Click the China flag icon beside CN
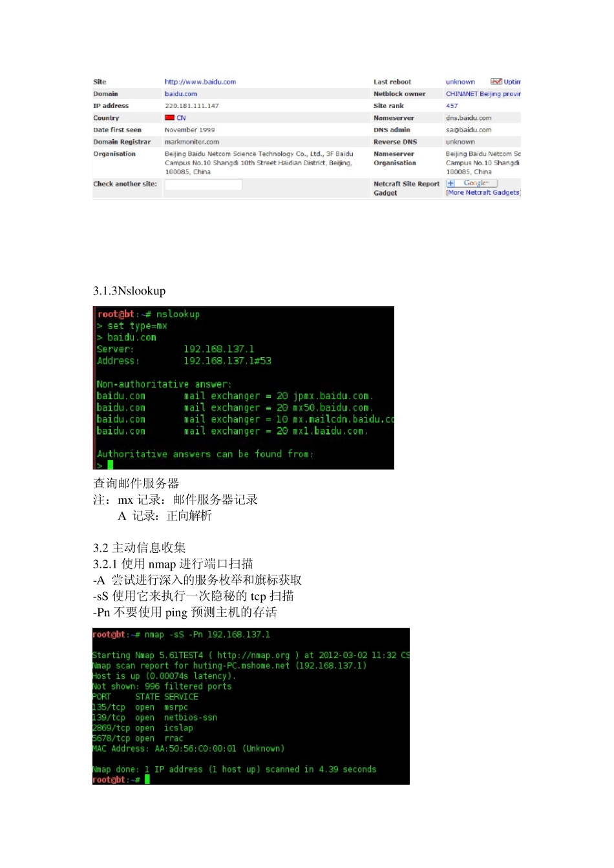The height and width of the screenshot is (868, 614). point(169,118)
